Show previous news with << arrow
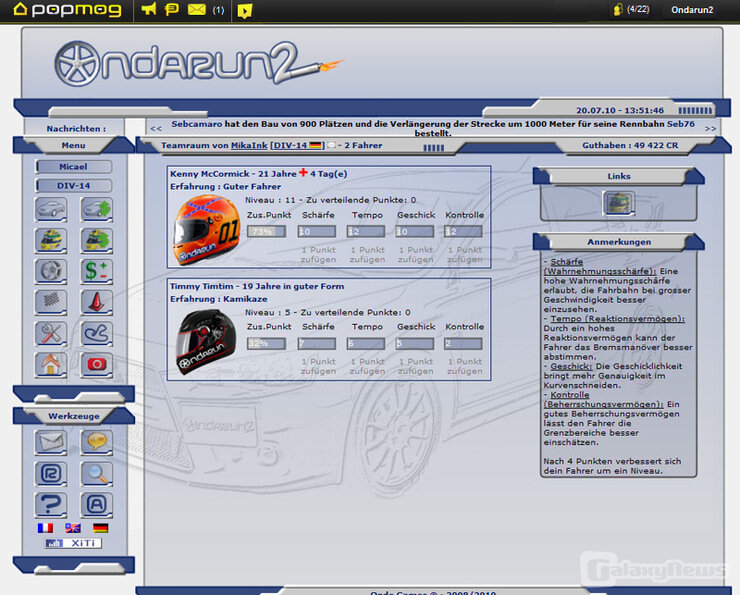 156,128
